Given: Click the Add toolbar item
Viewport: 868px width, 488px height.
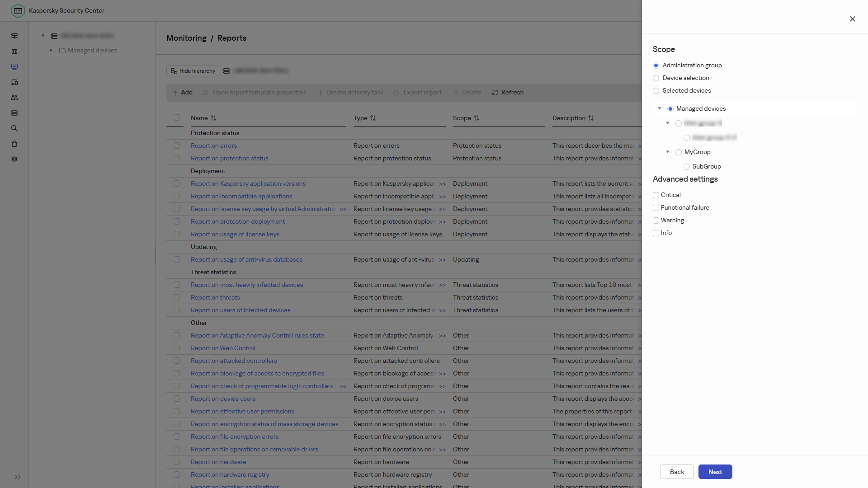Looking at the screenshot, I should [182, 92].
